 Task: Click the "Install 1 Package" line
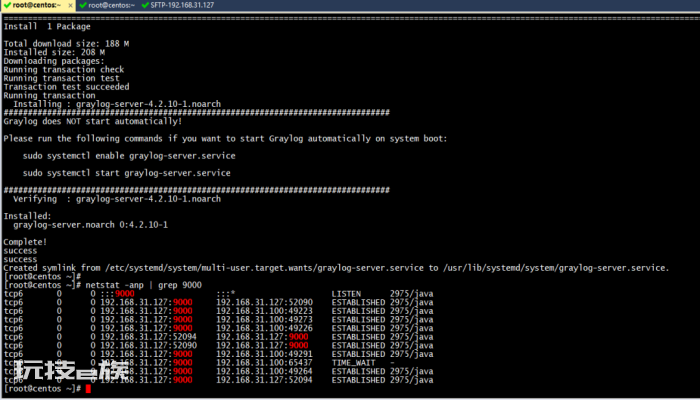(x=47, y=27)
